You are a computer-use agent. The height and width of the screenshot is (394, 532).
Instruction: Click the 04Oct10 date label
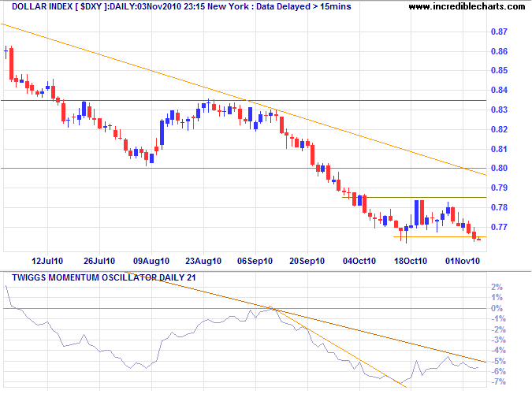point(359,261)
